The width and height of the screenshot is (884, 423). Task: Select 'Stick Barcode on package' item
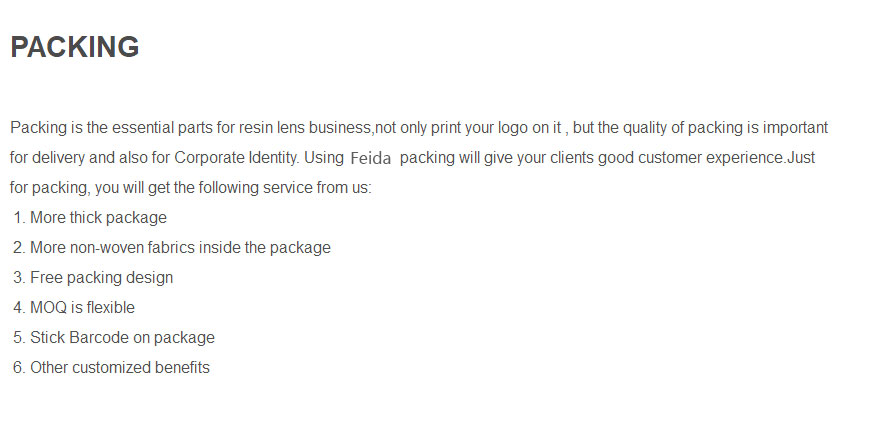(x=114, y=337)
